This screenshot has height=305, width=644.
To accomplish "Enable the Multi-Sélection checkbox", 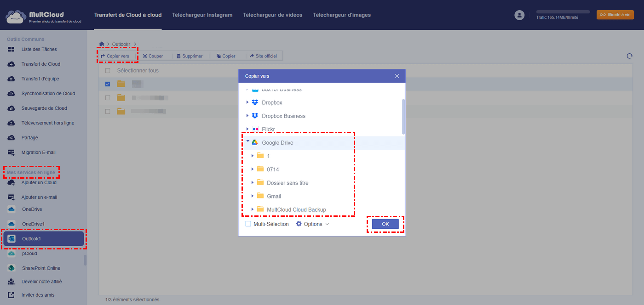I will pyautogui.click(x=248, y=224).
